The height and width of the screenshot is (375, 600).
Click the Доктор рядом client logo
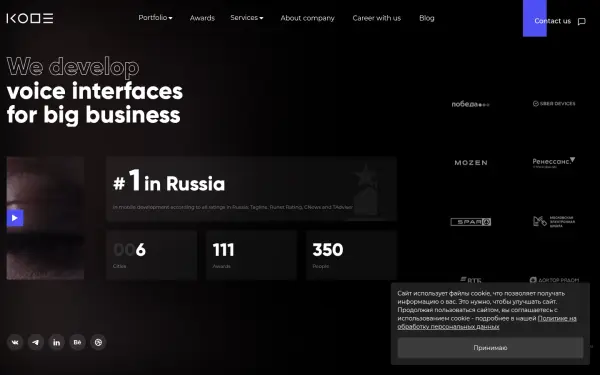(554, 280)
